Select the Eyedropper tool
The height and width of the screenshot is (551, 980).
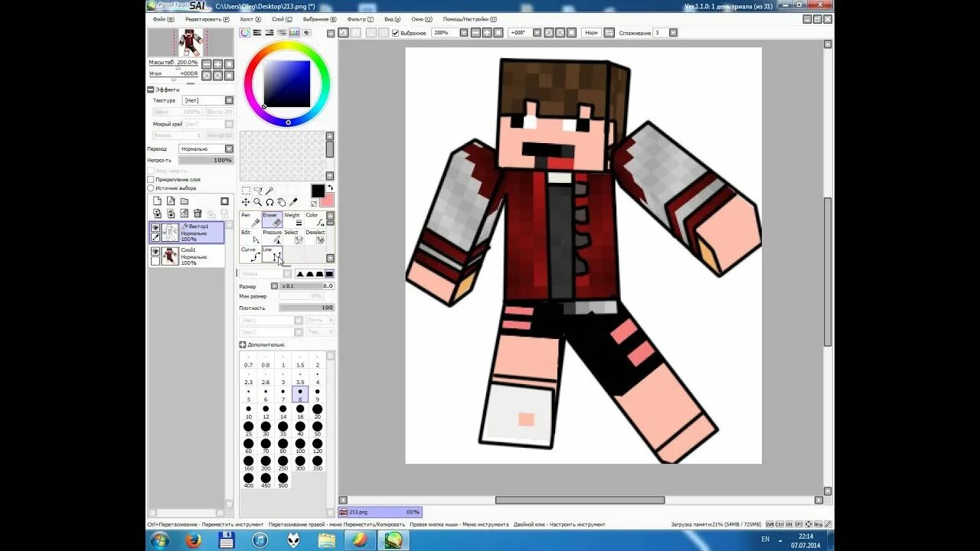(x=293, y=202)
